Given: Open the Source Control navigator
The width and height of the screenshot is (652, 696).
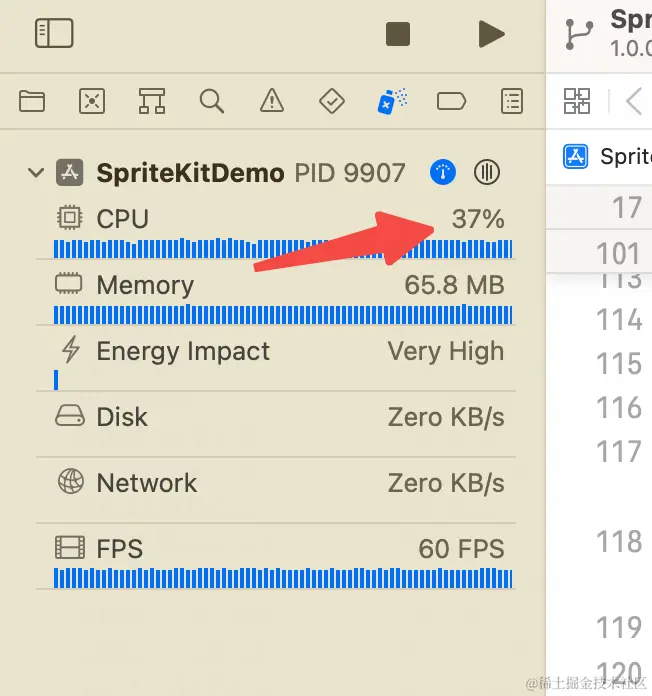Looking at the screenshot, I should pos(92,100).
